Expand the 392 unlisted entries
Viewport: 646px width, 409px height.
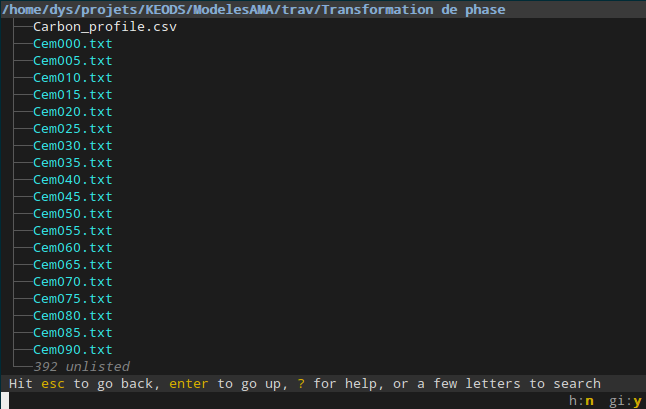coord(82,367)
